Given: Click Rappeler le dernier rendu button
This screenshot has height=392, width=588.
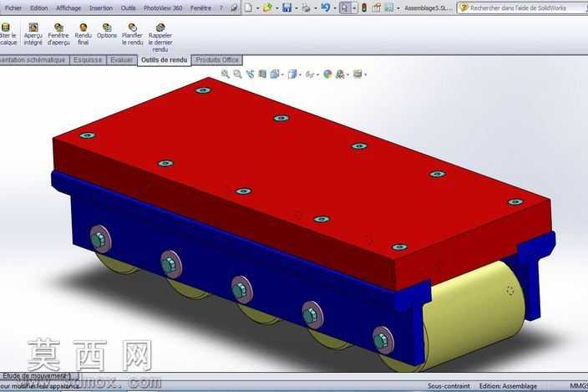Looking at the screenshot, I should pyautogui.click(x=160, y=38).
